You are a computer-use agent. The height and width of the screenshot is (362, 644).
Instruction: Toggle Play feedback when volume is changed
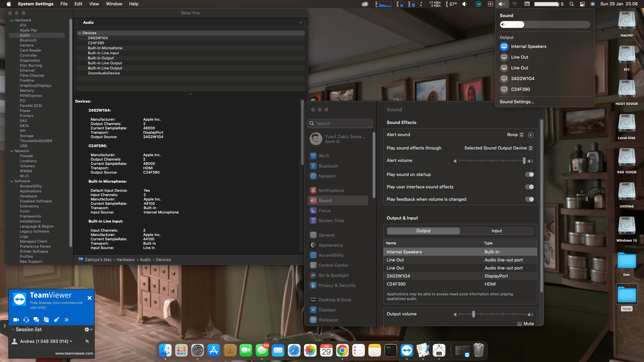click(x=529, y=199)
